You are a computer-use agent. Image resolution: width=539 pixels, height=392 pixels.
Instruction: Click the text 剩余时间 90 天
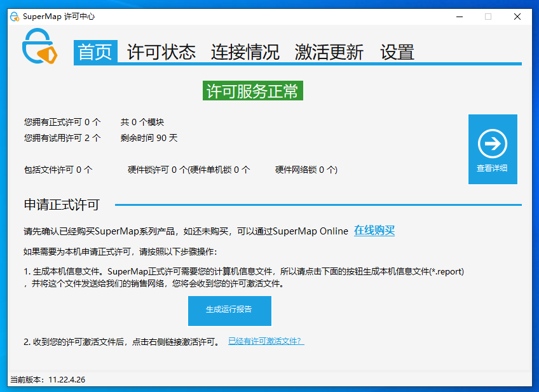149,138
